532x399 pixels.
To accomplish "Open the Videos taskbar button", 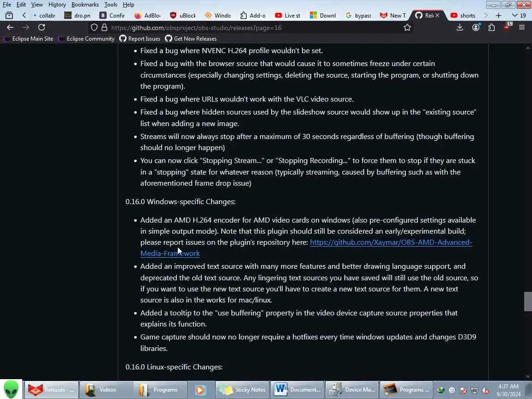I will coord(106,390).
